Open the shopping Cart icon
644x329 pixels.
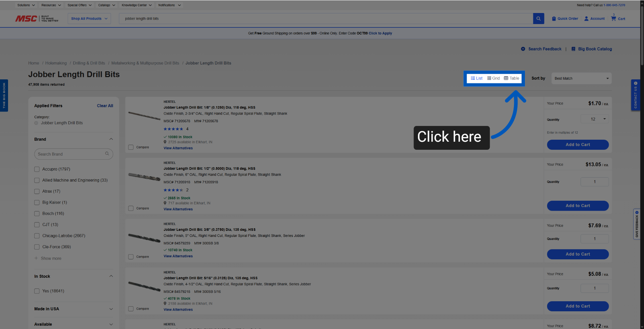(613, 18)
